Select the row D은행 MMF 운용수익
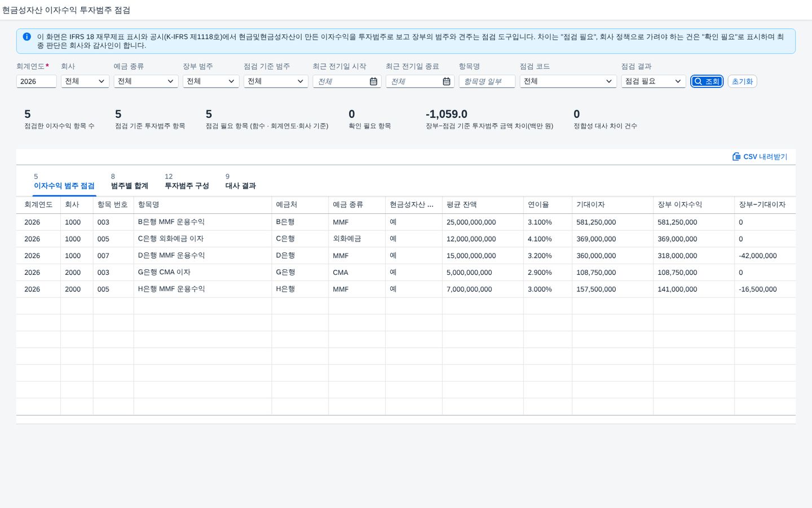Image resolution: width=812 pixels, height=508 pixels. point(406,256)
